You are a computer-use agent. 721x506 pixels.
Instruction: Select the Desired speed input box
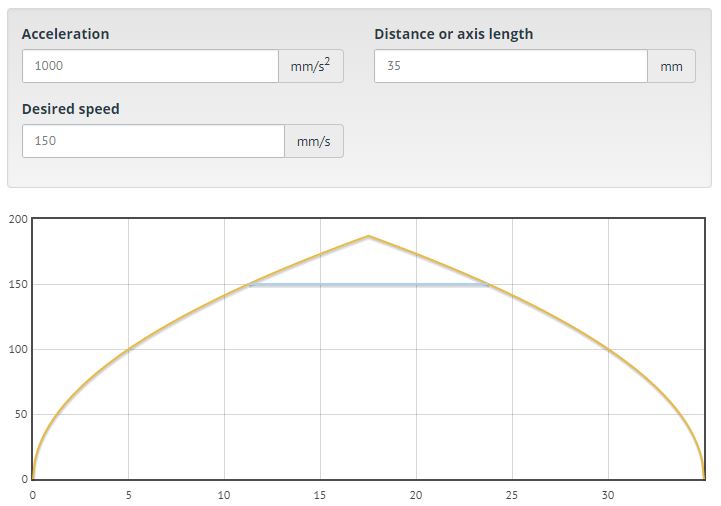[153, 141]
